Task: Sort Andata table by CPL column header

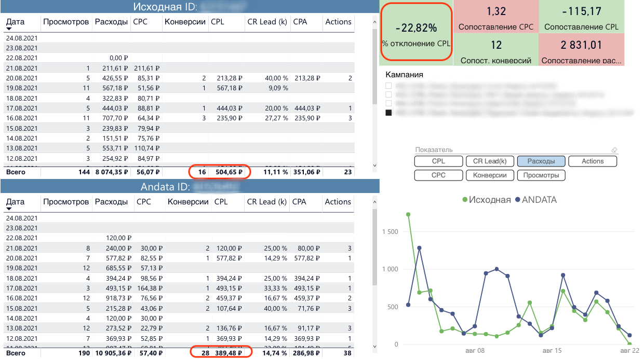Action: pos(221,202)
